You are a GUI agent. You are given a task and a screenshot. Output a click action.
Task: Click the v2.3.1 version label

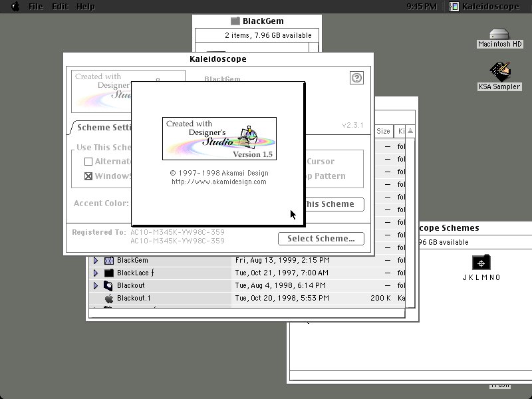(353, 125)
